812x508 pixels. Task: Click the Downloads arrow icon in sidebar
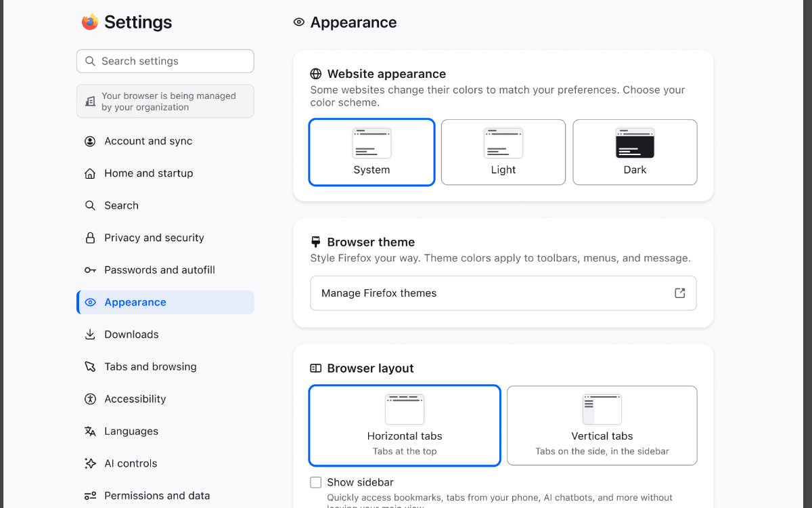point(90,335)
